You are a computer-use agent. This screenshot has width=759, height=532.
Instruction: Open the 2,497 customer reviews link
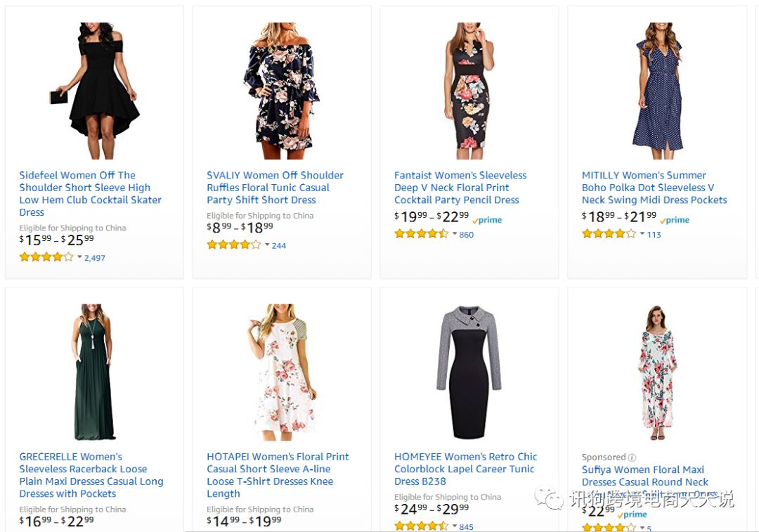pos(95,258)
